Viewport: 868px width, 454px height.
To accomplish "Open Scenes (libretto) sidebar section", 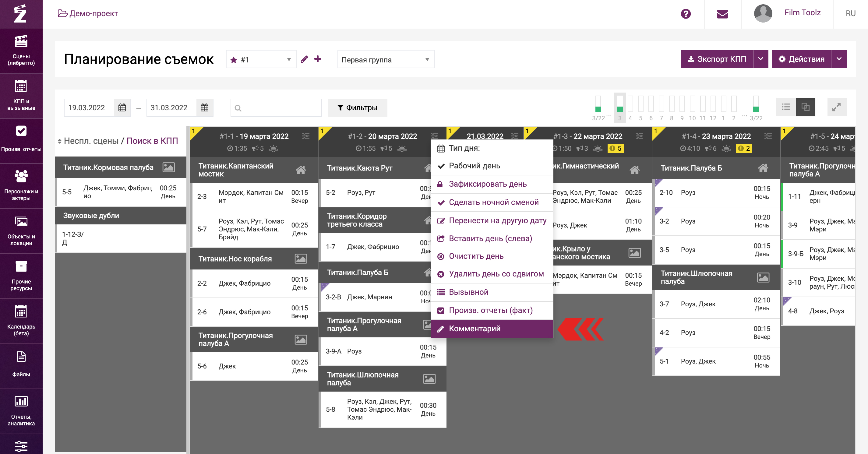I will tap(21, 51).
